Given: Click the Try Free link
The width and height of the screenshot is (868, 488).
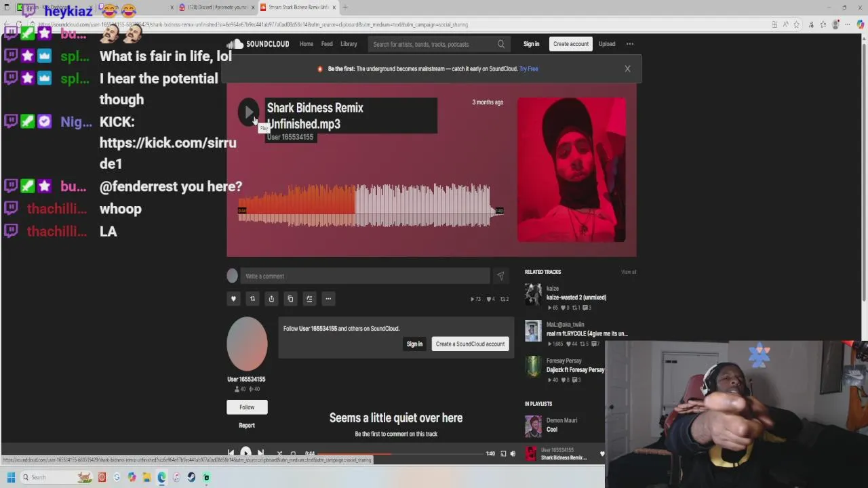Looking at the screenshot, I should click(x=528, y=68).
